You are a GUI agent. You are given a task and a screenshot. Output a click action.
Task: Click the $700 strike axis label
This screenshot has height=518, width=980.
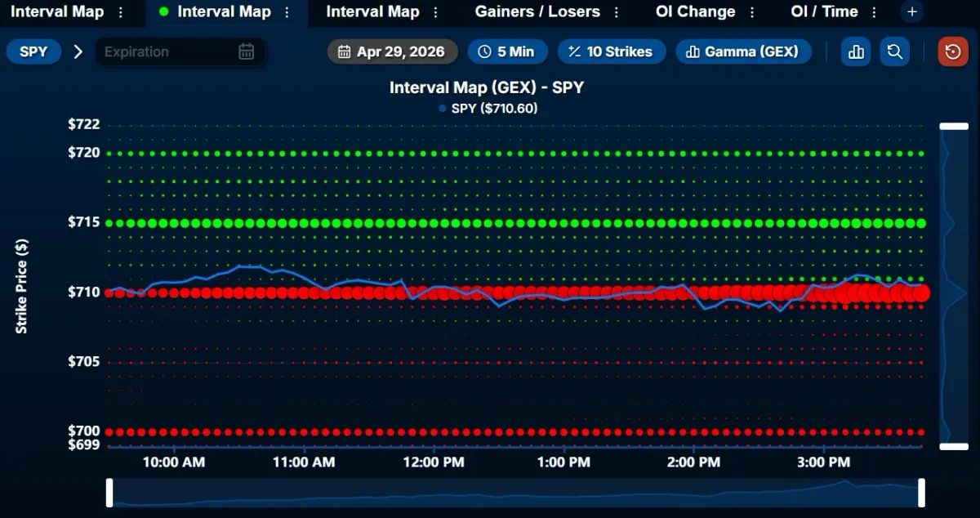coord(84,431)
